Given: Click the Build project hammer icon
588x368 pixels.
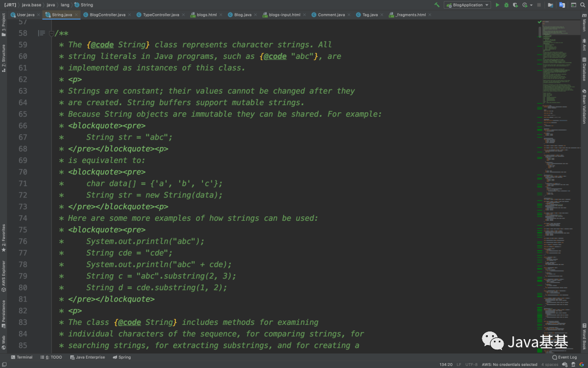Looking at the screenshot, I should (437, 5).
